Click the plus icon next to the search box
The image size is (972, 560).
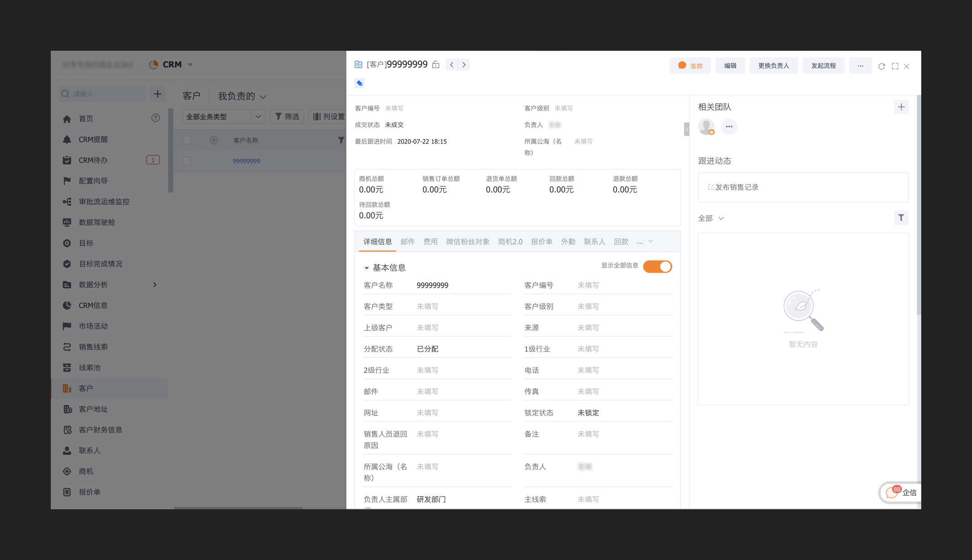coord(157,94)
